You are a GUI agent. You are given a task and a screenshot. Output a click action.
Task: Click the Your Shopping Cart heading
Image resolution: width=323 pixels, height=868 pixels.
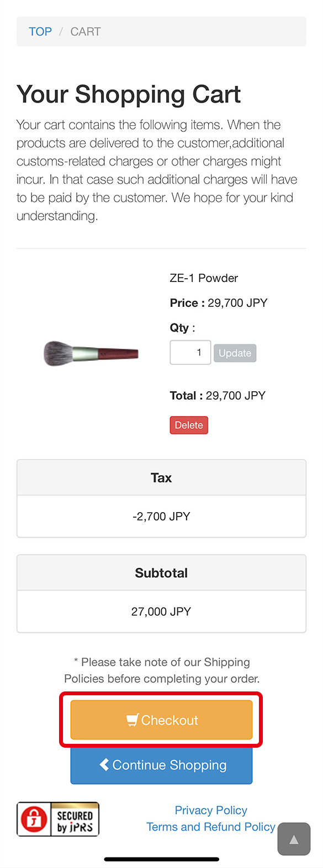(x=129, y=94)
